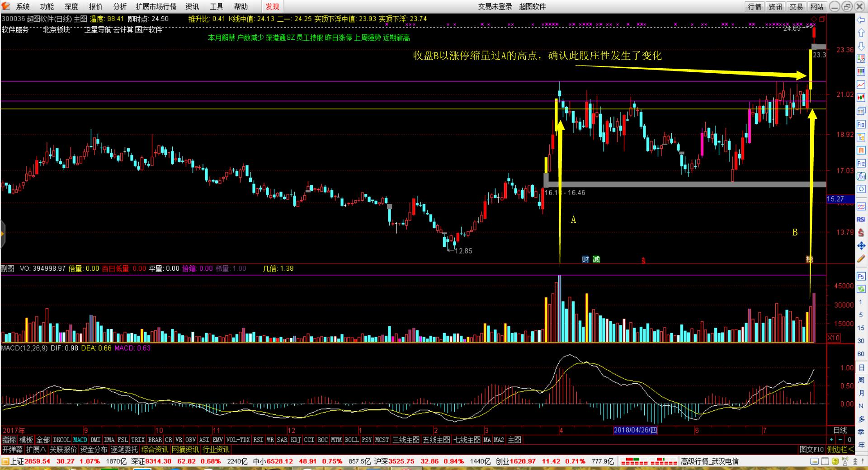The image size is (868, 470).
Task: Switch to 15-minute period
Action: pos(861,328)
